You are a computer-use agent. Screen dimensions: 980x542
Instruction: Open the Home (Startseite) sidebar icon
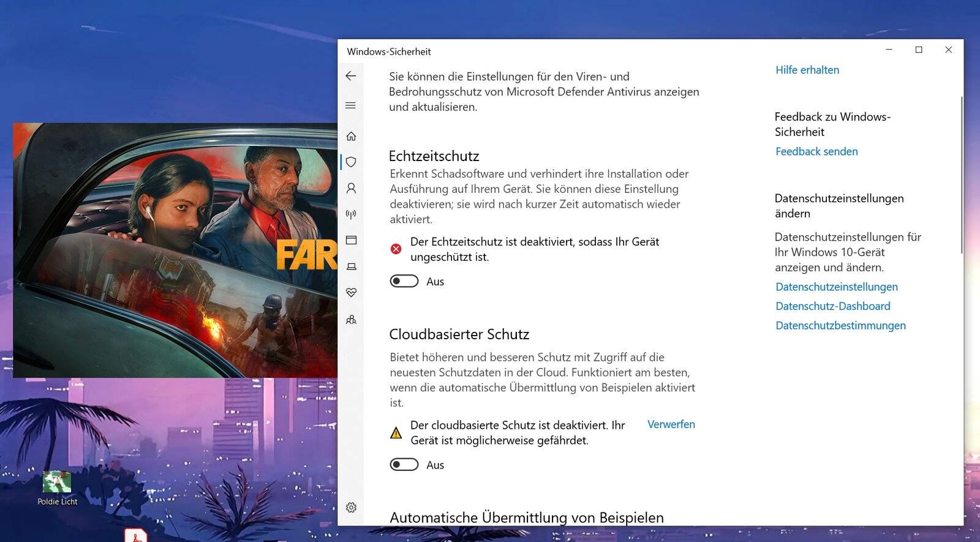(351, 136)
